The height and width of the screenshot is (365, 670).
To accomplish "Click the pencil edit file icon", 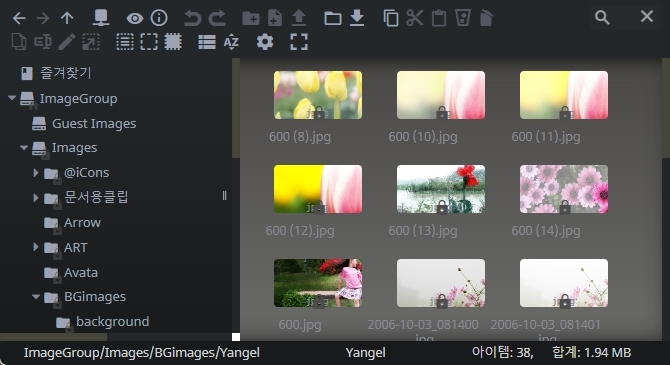I will [67, 42].
